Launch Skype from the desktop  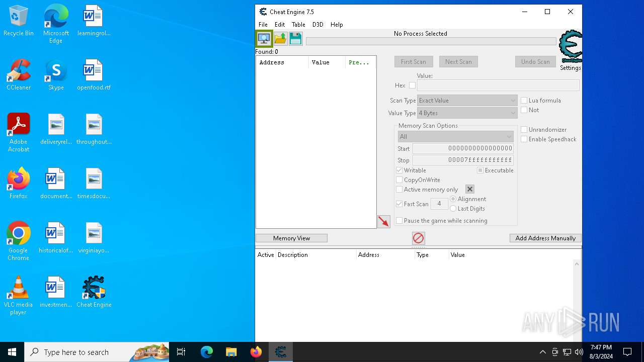[56, 75]
